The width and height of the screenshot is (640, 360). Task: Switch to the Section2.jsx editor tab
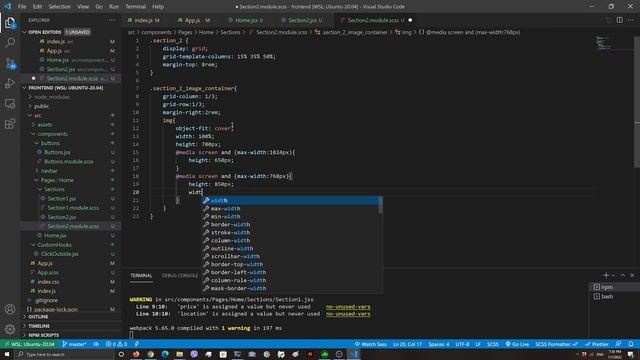(301, 20)
